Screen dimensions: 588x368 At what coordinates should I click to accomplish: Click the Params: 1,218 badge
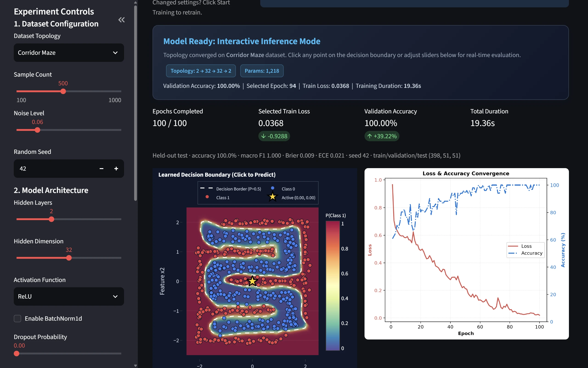pyautogui.click(x=262, y=71)
